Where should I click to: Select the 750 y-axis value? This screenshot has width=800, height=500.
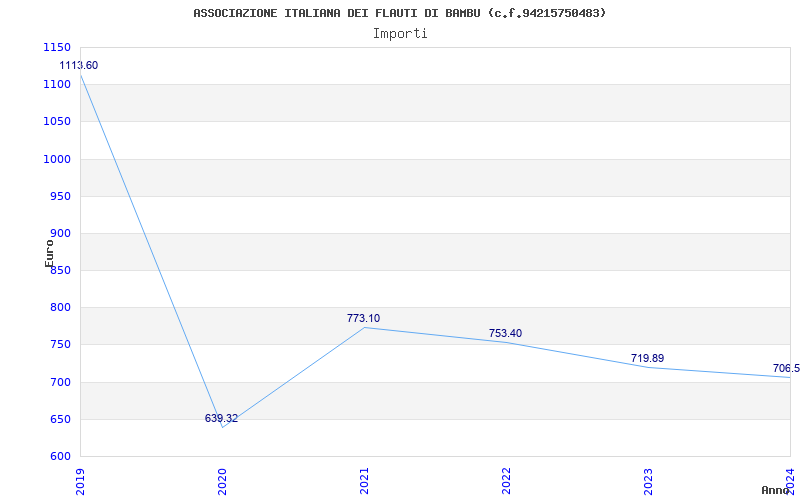60,345
